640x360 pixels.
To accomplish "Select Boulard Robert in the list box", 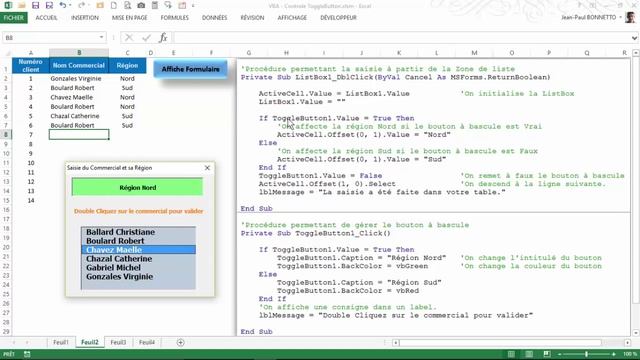I will click(x=138, y=241).
